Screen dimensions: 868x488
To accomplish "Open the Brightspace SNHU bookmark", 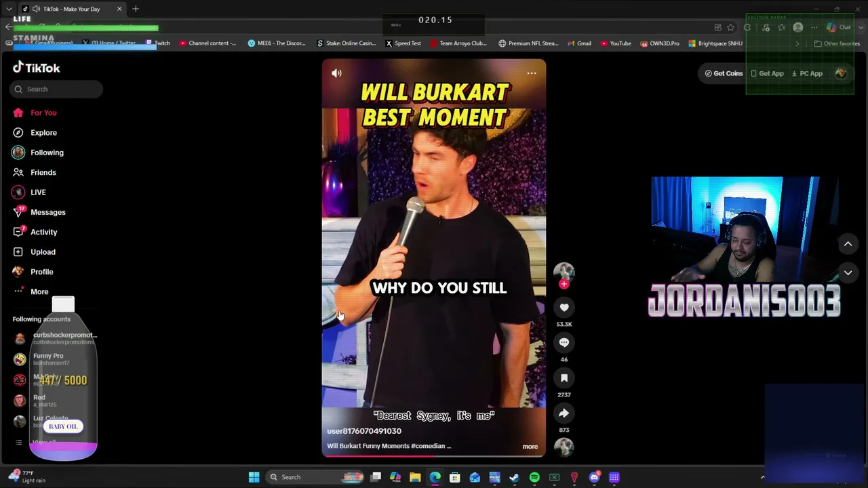I will pyautogui.click(x=715, y=43).
